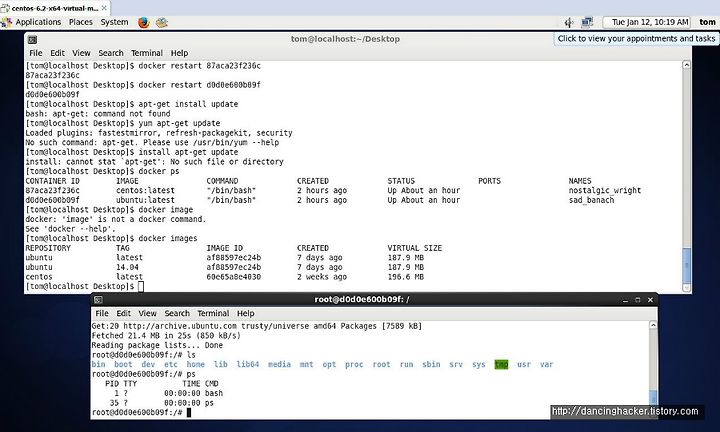The image size is (720, 432).
Task: Open File menu in root@d0d0e600b09f terminal
Action: coord(102,314)
